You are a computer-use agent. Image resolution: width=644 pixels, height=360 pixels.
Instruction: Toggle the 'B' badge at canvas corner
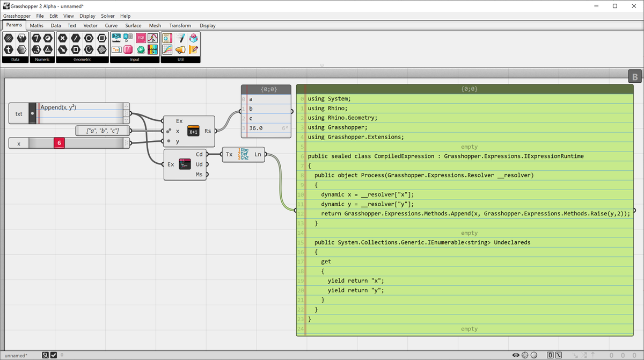[x=634, y=77]
